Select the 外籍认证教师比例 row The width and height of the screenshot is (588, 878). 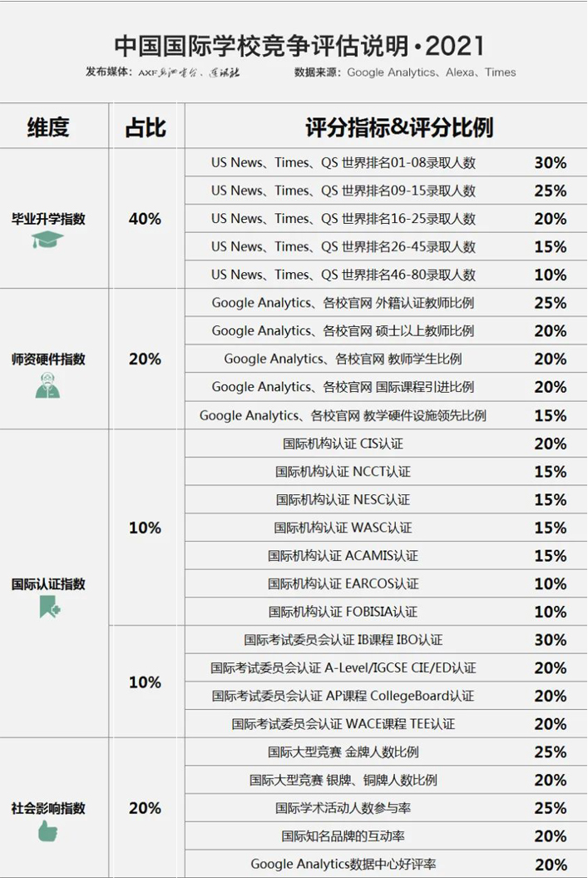click(343, 303)
